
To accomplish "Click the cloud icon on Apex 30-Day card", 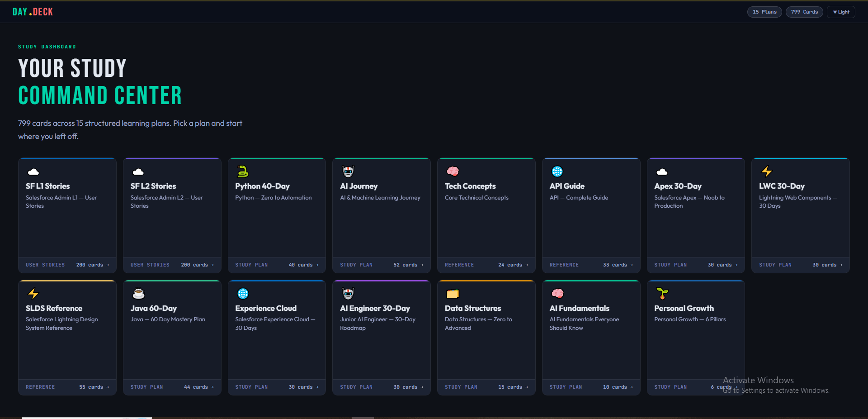I will 662,171.
